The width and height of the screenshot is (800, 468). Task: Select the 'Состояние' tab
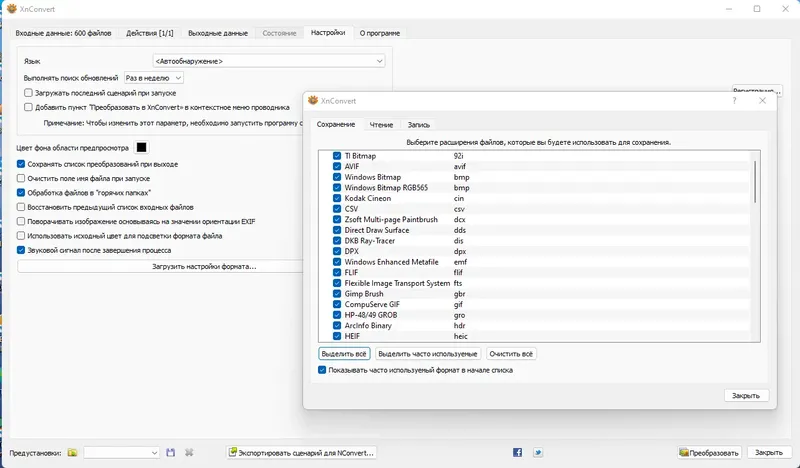click(279, 33)
